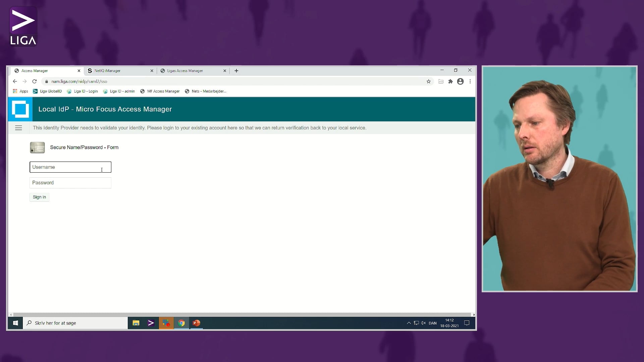Screen dimensions: 644x362
Task: Switch to the NetIQ iManager tab
Action: (107, 71)
